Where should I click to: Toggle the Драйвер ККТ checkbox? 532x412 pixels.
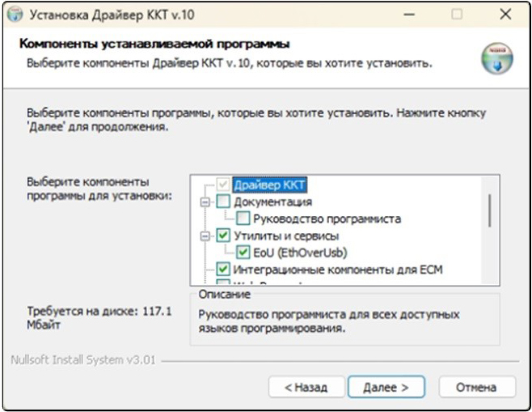223,185
